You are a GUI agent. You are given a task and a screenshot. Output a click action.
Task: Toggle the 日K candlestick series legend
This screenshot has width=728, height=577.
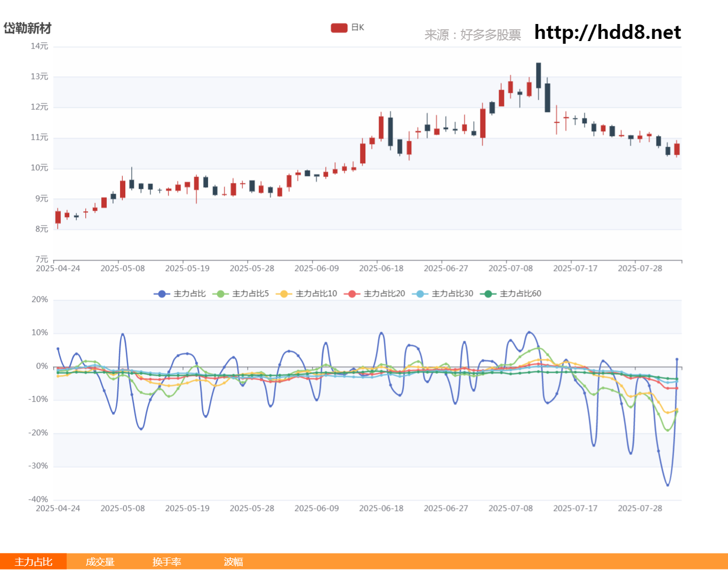click(x=347, y=28)
